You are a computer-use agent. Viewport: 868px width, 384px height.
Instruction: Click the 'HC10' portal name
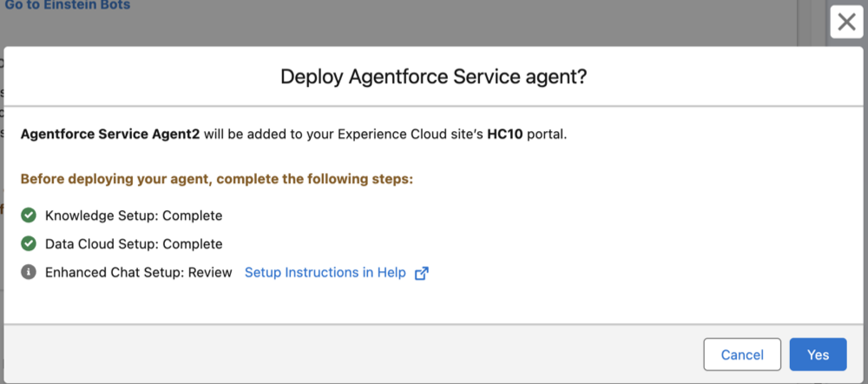point(505,136)
